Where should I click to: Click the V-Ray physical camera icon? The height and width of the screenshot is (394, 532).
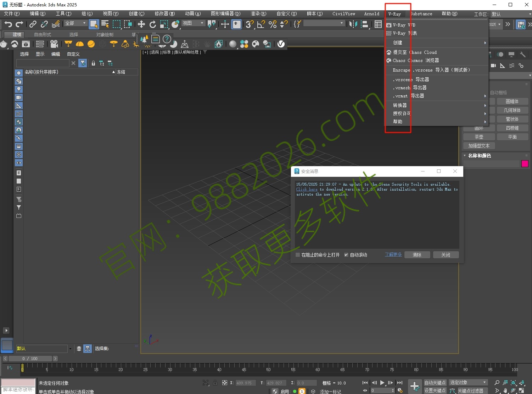click(x=54, y=44)
